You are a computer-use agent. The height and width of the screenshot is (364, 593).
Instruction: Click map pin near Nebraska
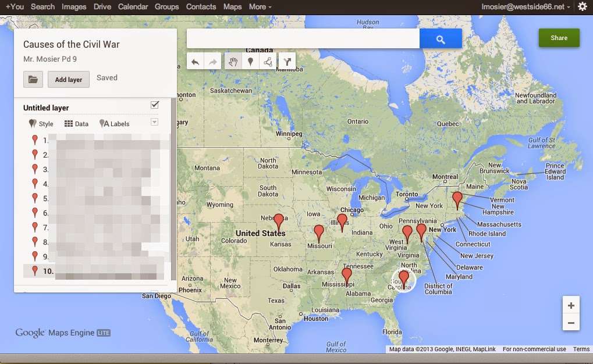(x=279, y=223)
